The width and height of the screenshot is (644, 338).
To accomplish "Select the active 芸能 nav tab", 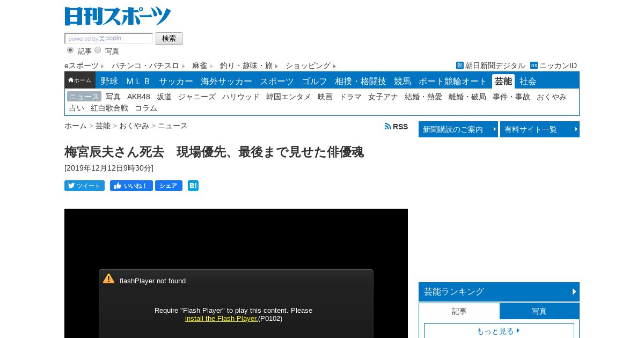I will pos(503,81).
